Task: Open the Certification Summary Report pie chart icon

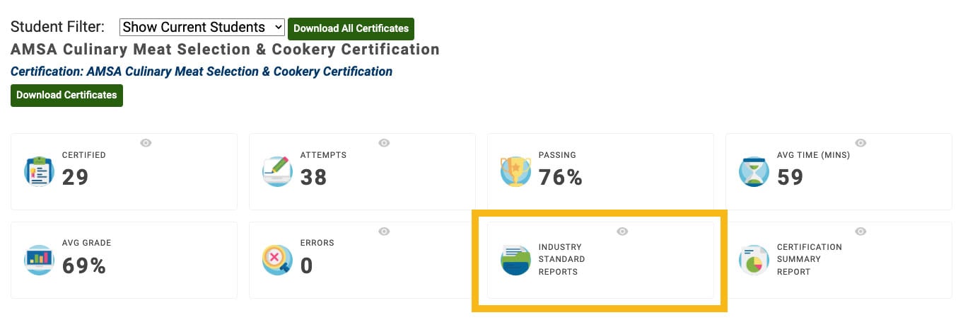Action: (754, 260)
